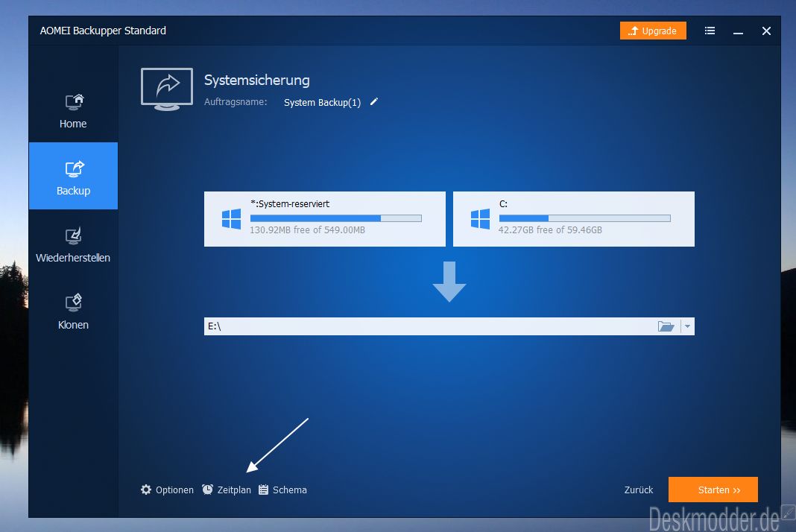Open Zeitplan via the alarm clock icon
This screenshot has height=532, width=796.
point(208,490)
